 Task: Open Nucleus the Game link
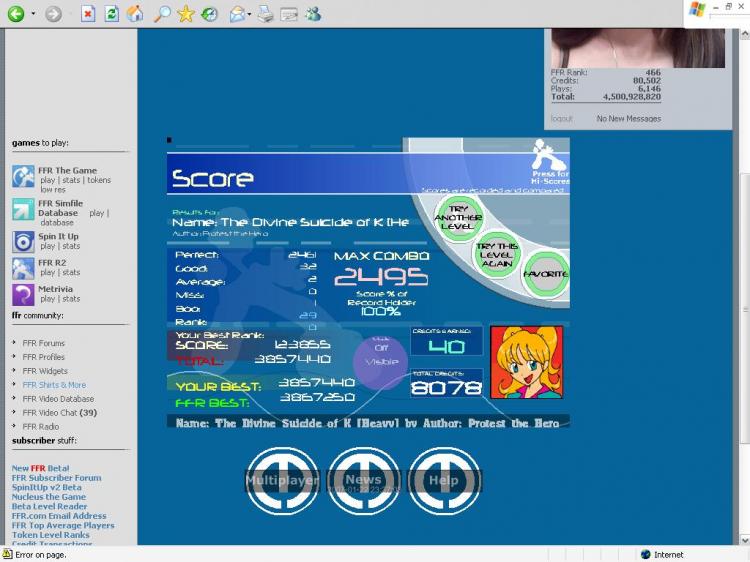pyautogui.click(x=49, y=497)
